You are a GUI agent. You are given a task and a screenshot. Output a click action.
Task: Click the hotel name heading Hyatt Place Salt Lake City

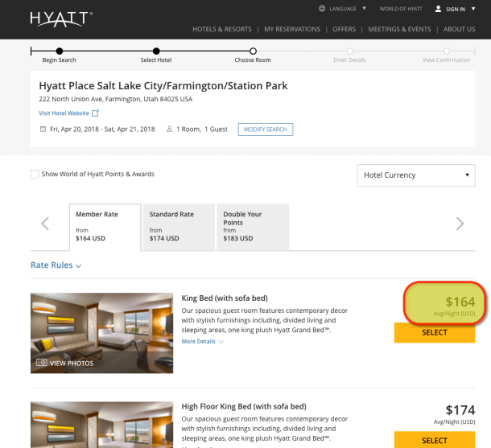pyautogui.click(x=163, y=86)
